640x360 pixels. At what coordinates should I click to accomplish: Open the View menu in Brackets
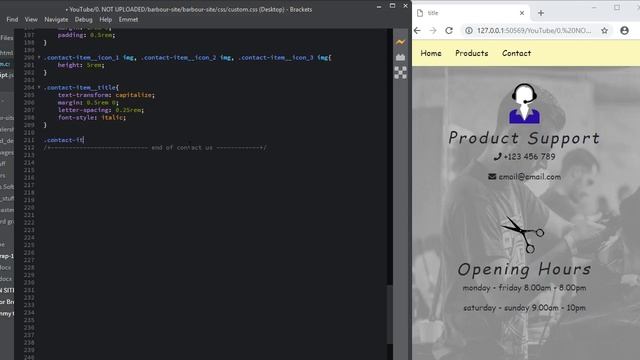coord(31,19)
